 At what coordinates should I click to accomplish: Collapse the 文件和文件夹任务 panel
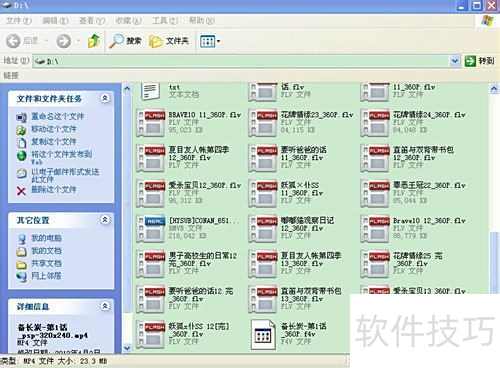pos(105,98)
